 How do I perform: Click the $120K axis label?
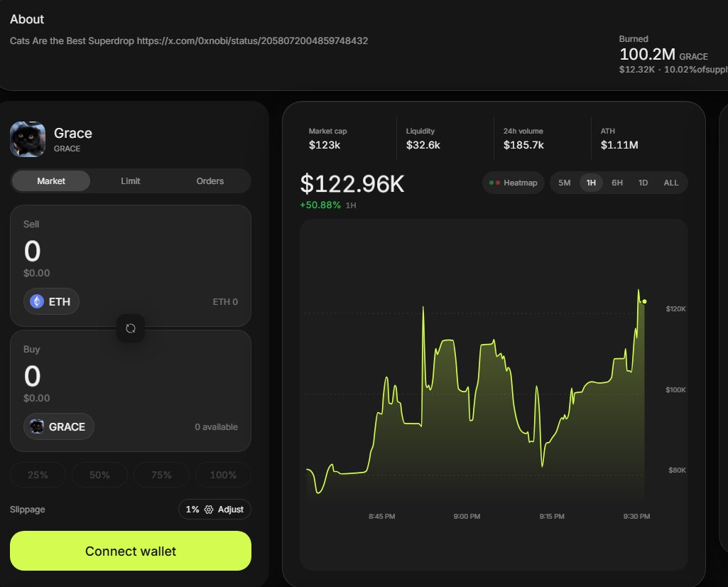(675, 309)
